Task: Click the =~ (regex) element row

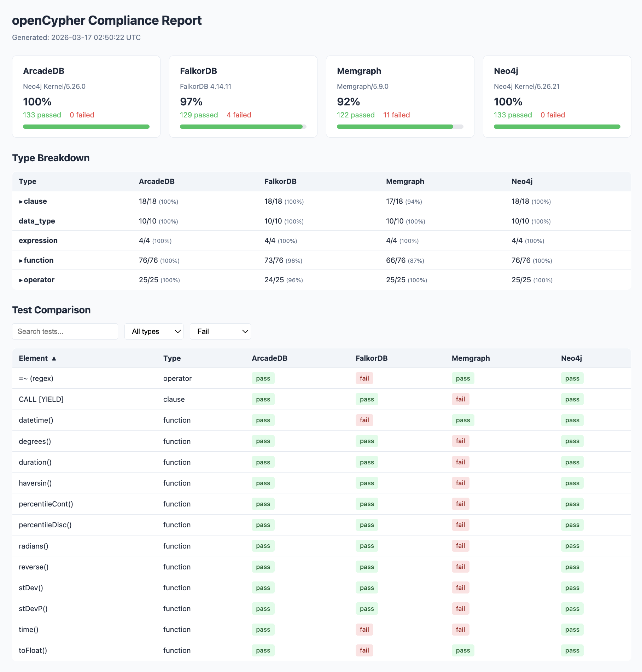Action: coord(321,378)
